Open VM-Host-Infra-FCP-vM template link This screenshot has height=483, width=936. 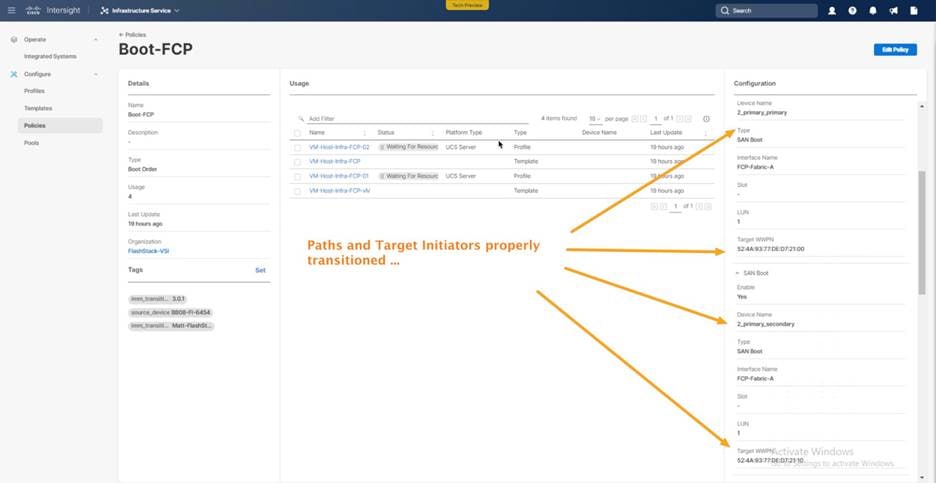point(340,190)
